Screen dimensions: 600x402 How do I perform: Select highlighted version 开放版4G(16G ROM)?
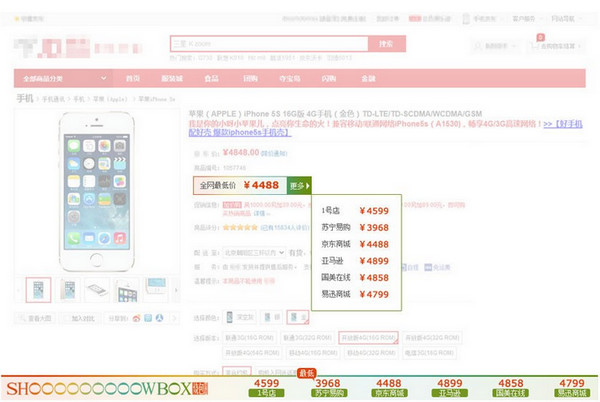click(368, 338)
